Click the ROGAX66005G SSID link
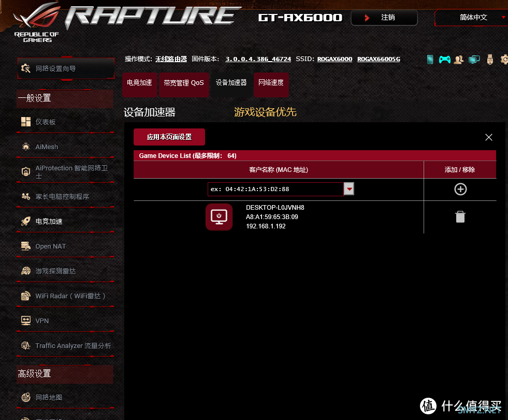Screen dimensions: 508x420 (x=379, y=59)
